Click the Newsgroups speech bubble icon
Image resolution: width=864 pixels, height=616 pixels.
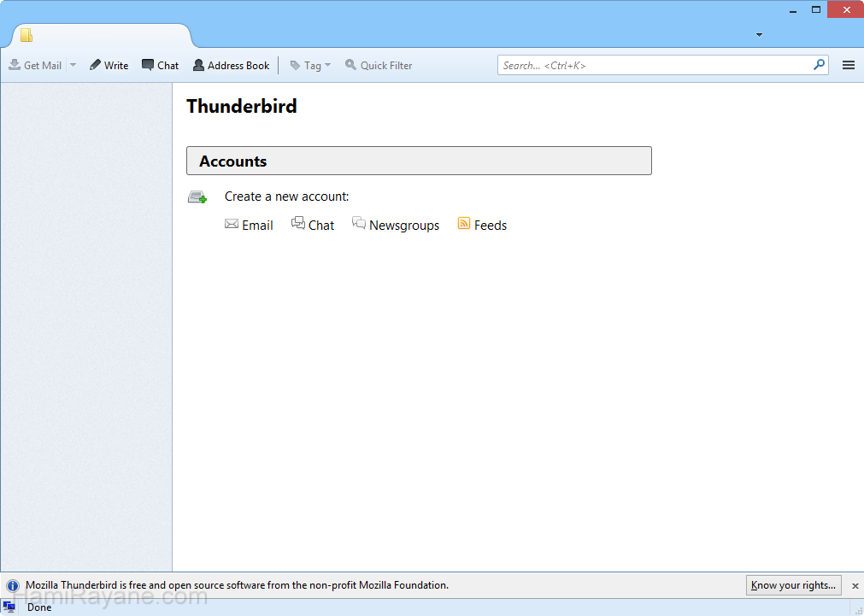point(359,223)
